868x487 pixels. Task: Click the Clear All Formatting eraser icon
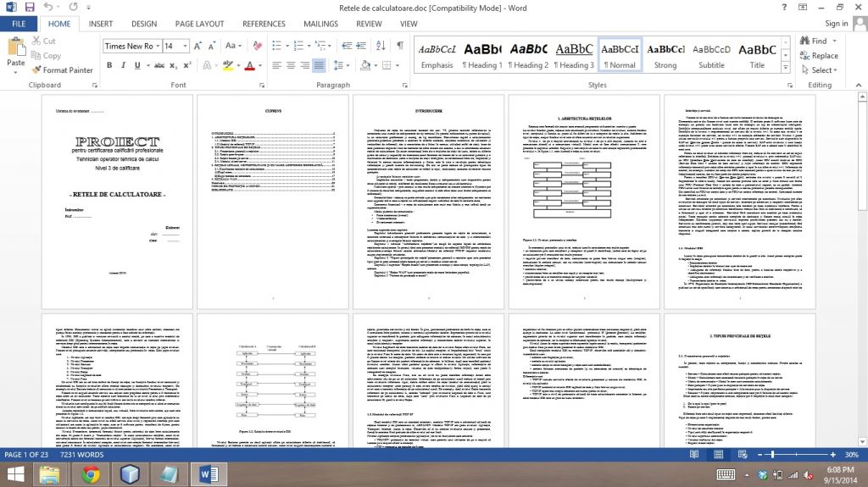[x=258, y=46]
